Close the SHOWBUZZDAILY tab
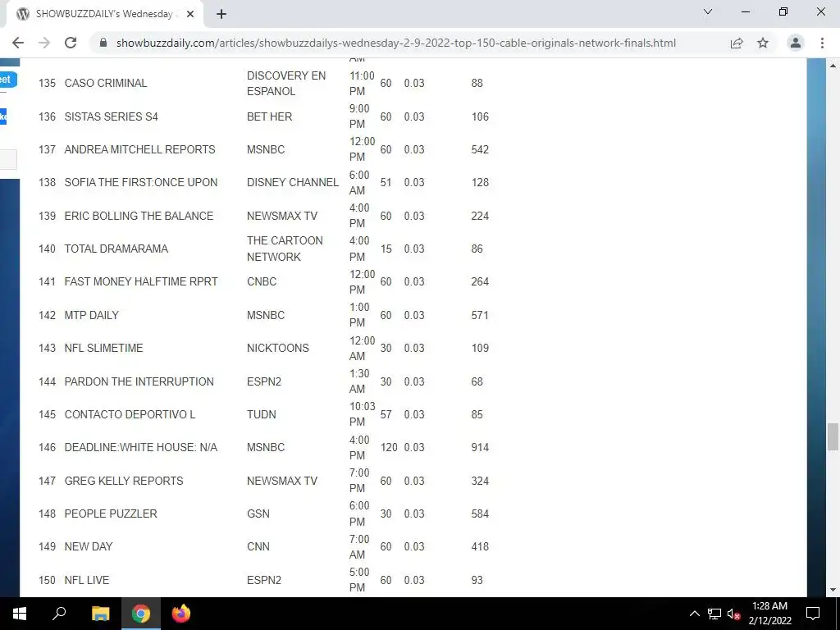 point(190,15)
